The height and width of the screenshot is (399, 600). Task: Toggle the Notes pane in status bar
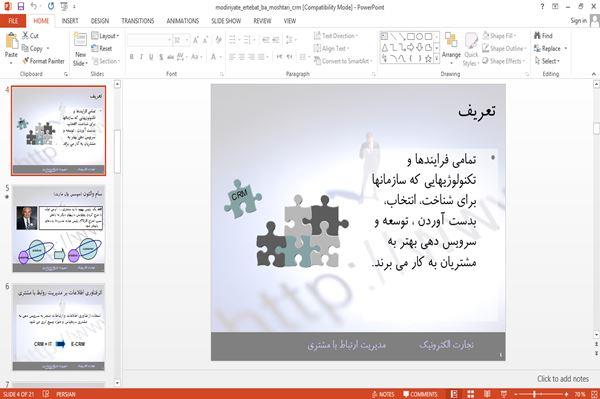pyautogui.click(x=383, y=394)
